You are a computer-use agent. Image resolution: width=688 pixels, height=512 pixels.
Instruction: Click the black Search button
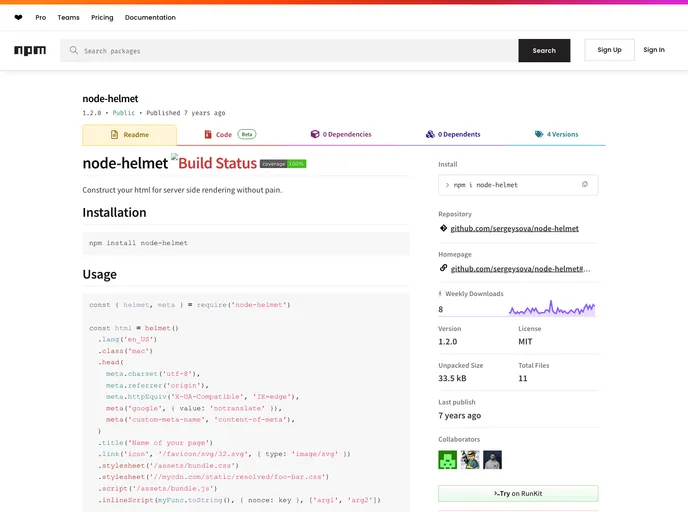[544, 50]
